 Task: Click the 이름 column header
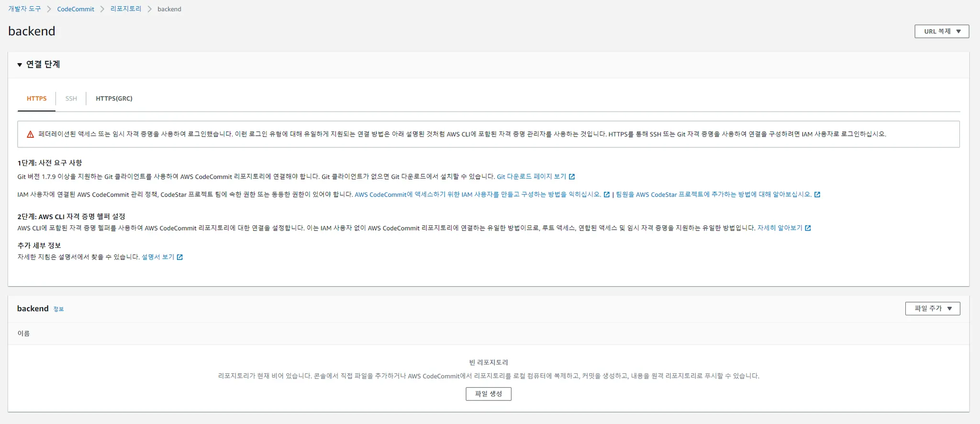click(x=23, y=334)
